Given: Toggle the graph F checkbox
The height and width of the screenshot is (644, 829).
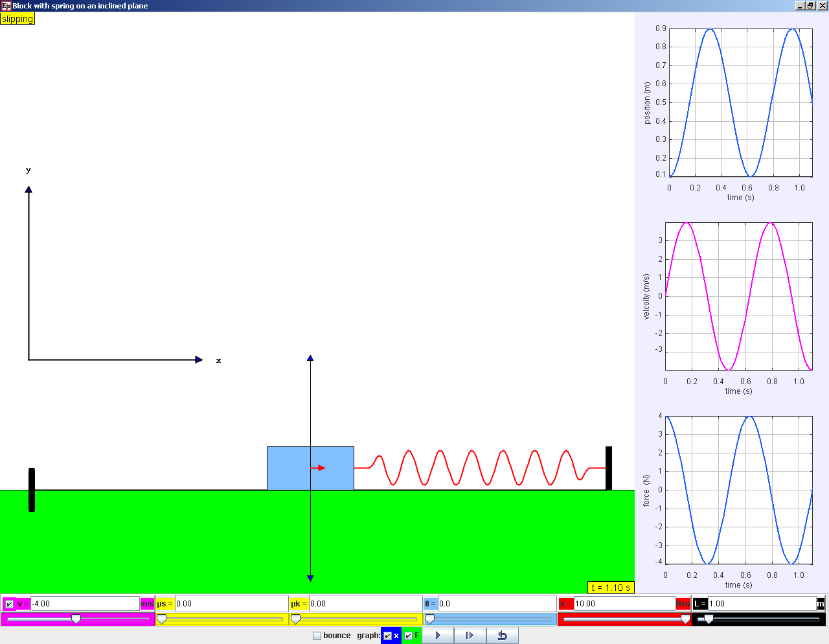Looking at the screenshot, I should point(408,636).
